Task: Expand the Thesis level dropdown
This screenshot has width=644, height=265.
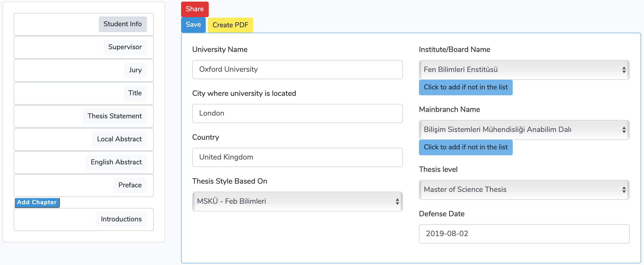Action: coord(524,190)
